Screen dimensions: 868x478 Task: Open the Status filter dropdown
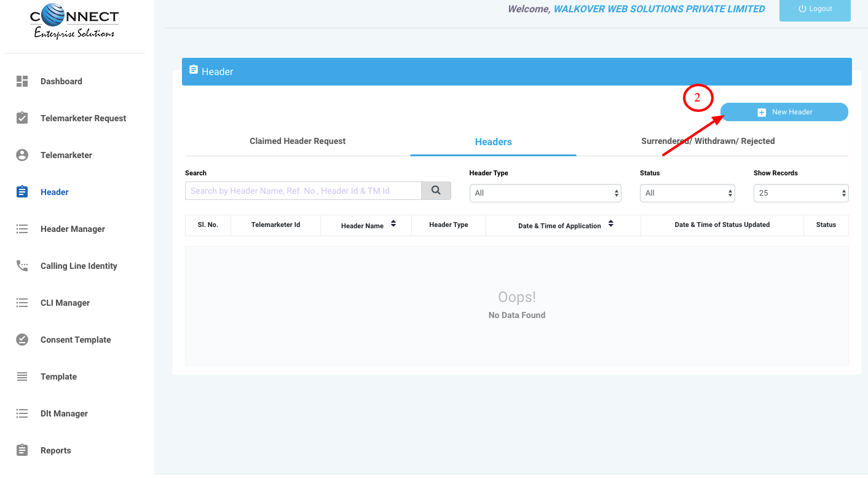[x=687, y=193]
